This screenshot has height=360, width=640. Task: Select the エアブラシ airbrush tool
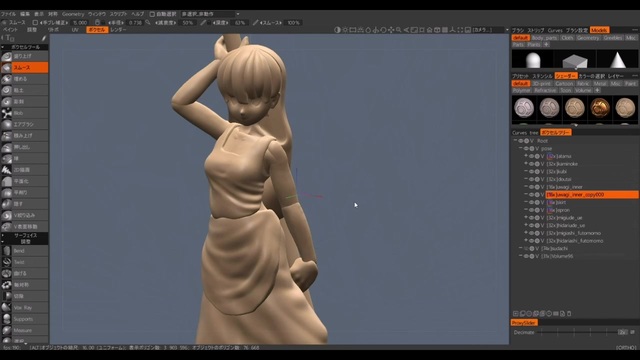coord(24,124)
